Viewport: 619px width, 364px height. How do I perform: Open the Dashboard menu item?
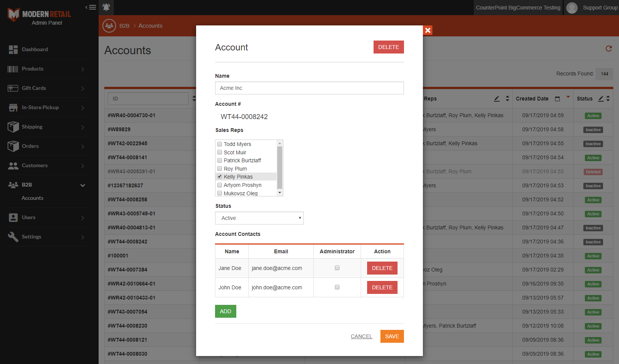[35, 49]
